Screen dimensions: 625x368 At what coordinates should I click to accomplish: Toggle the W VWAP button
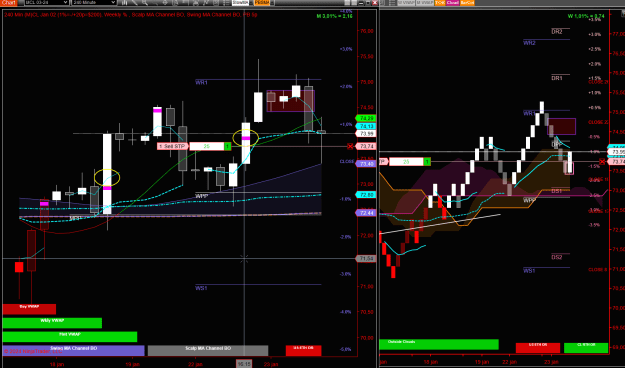pos(406,2)
